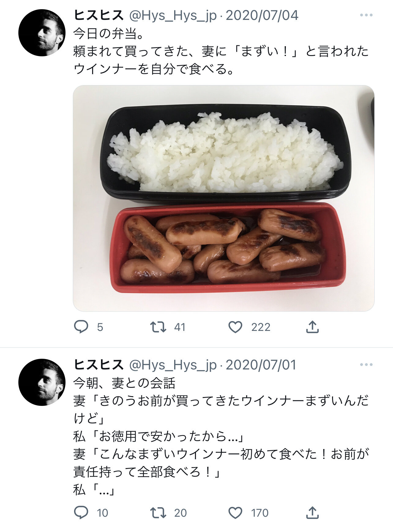Open more options menu on second tweet
Screen dimensions: 393x532
pos(366,365)
